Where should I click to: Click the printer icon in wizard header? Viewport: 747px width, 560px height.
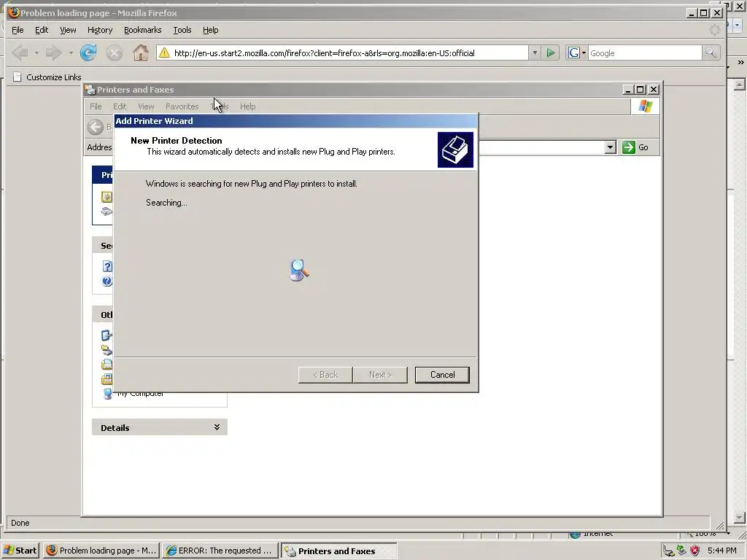pos(455,149)
